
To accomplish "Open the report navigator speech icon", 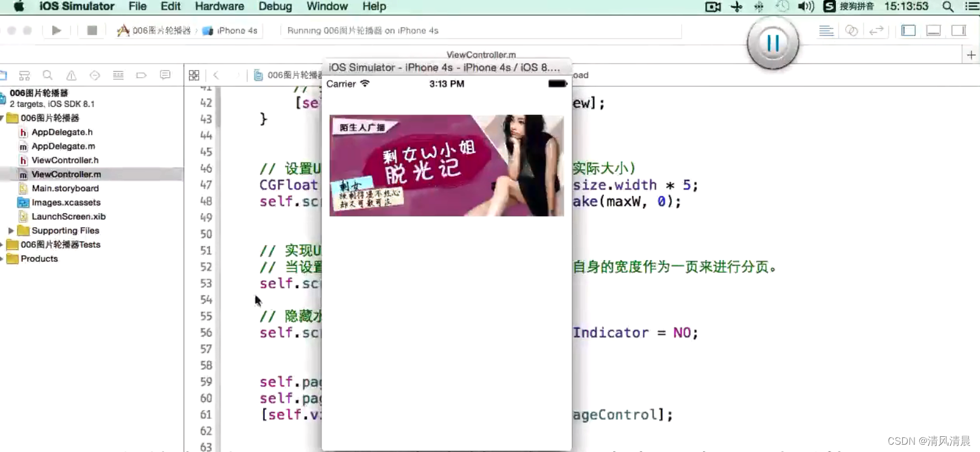I will pyautogui.click(x=165, y=75).
